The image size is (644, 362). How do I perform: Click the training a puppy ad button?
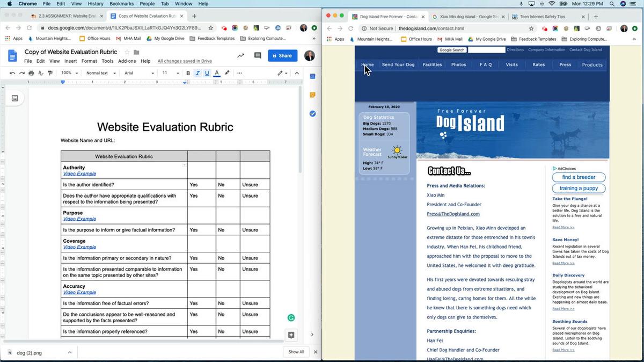coord(579,189)
